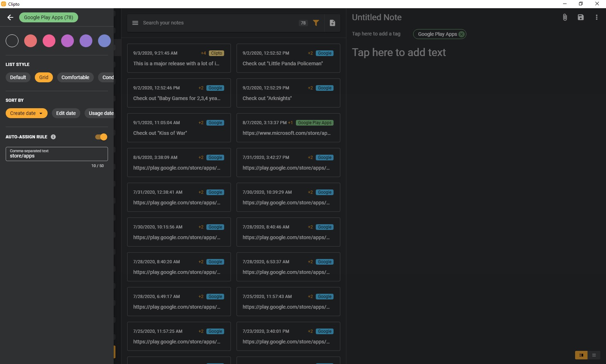Open the note dated 7/25/2020, 11:57:25 AM

(179, 336)
